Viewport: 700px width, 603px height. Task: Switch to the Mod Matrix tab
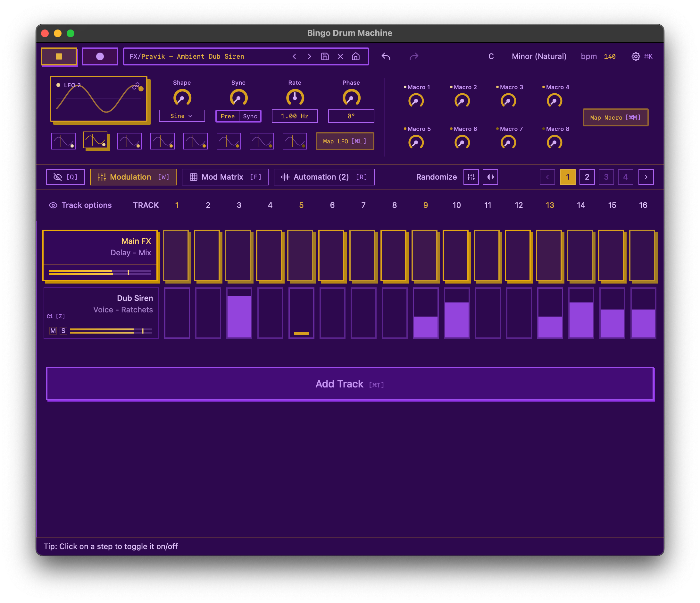click(225, 177)
